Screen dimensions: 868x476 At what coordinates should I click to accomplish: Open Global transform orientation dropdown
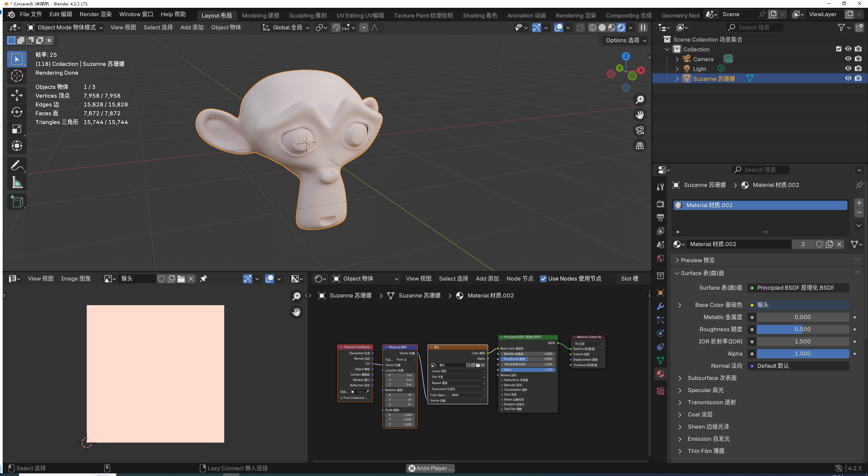coord(286,28)
